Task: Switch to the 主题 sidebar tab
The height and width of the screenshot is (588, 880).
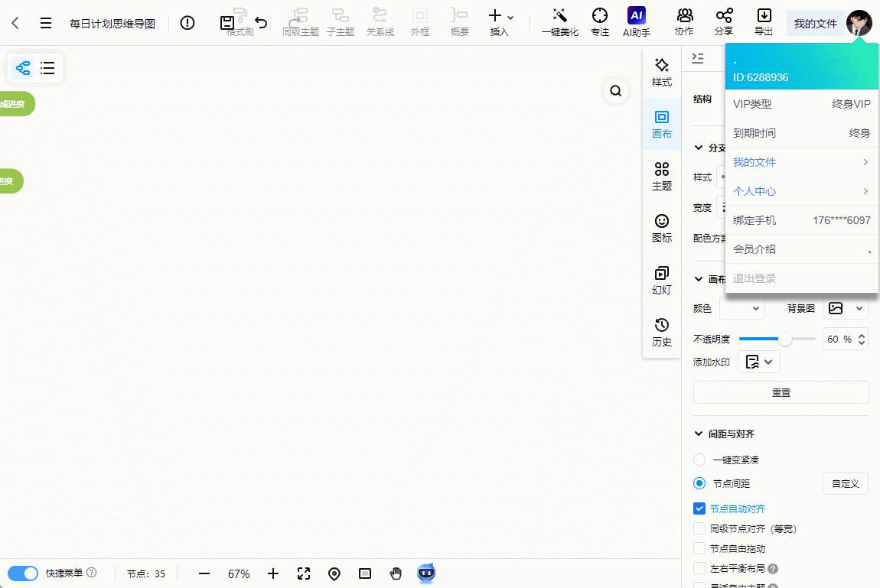Action: pyautogui.click(x=662, y=176)
